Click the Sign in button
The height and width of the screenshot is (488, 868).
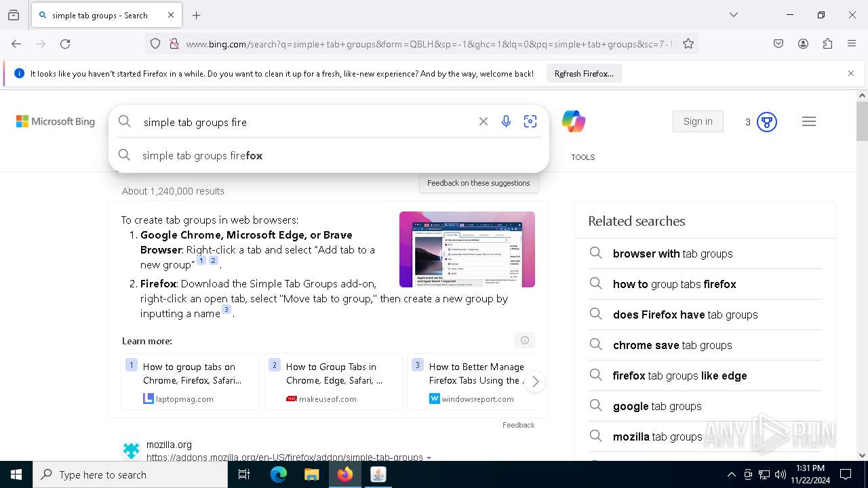coord(698,121)
